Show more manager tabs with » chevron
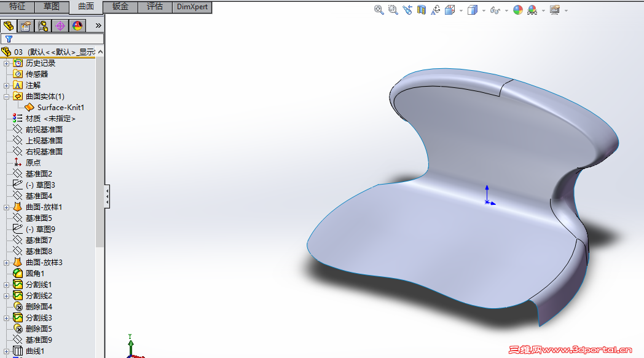 click(98, 25)
